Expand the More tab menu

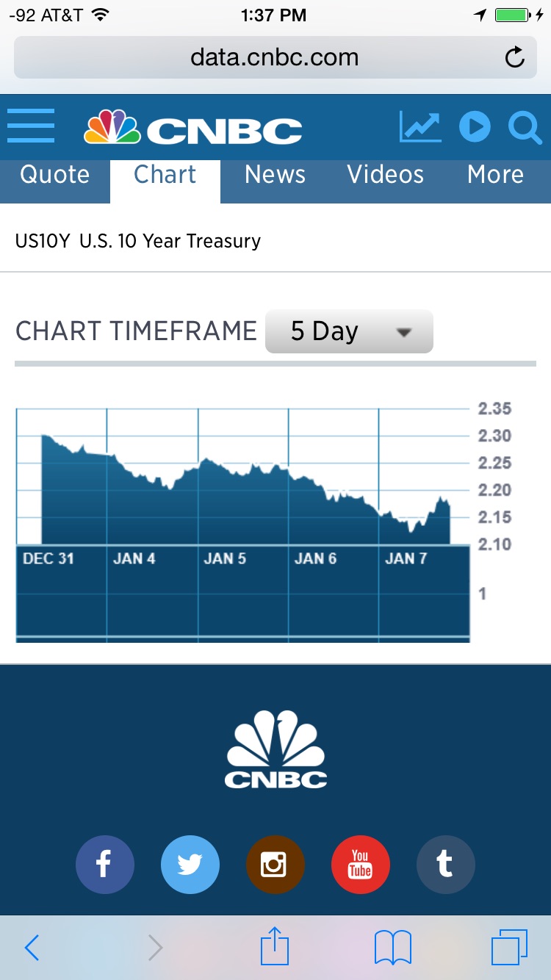coord(495,175)
